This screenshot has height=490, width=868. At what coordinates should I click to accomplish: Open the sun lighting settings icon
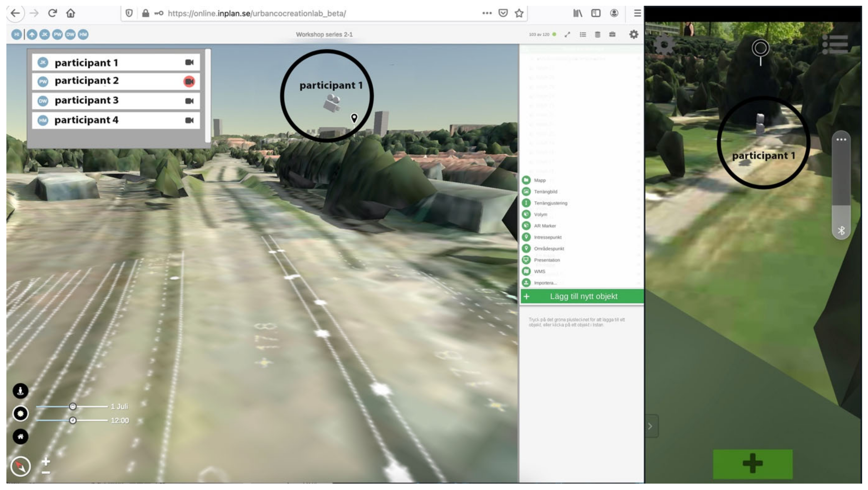pyautogui.click(x=20, y=414)
